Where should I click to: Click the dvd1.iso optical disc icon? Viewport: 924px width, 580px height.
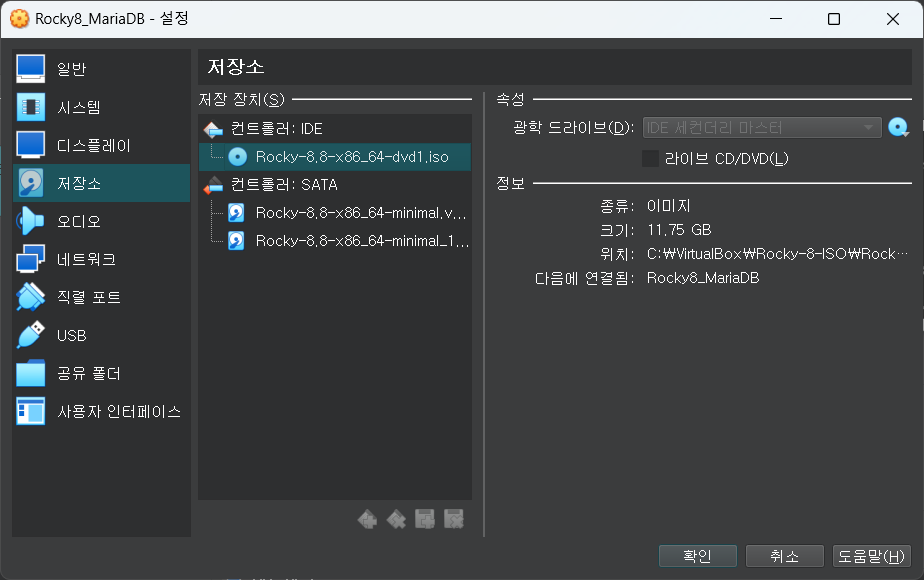[237, 157]
